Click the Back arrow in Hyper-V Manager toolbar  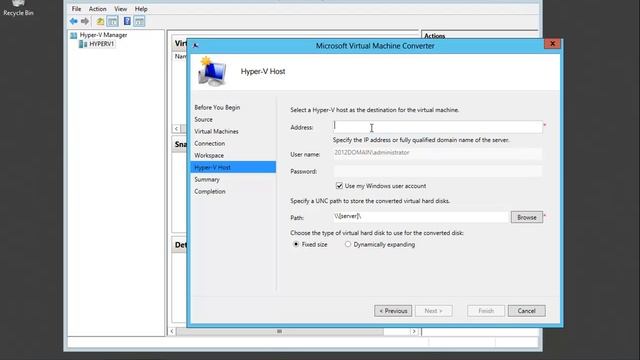coord(73,21)
